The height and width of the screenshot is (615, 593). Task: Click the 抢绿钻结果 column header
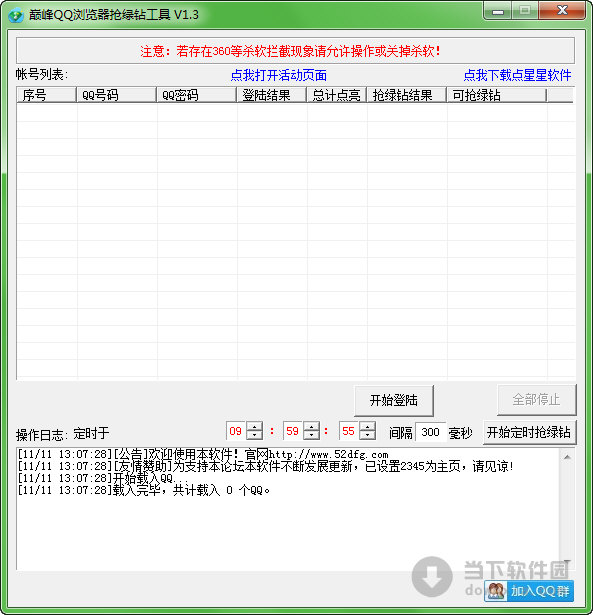[x=406, y=95]
